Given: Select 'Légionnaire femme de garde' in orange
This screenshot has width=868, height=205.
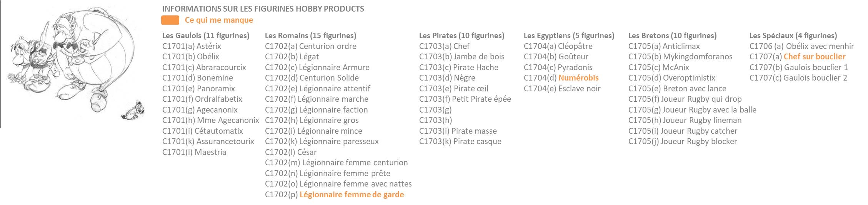Looking at the screenshot, I should coord(352,195).
